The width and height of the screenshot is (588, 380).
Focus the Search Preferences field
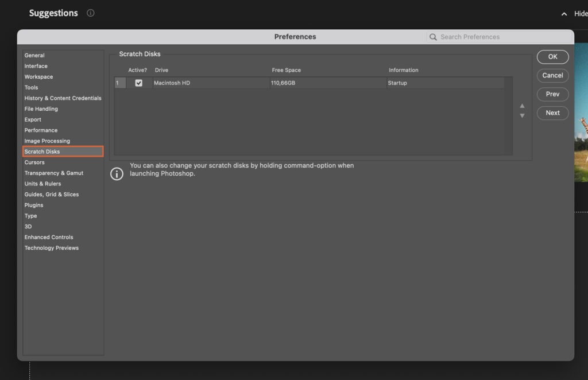click(500, 37)
